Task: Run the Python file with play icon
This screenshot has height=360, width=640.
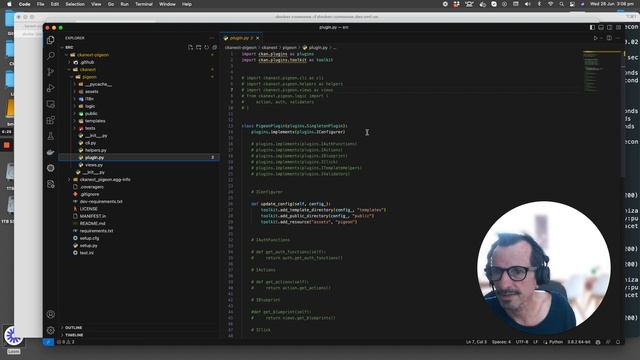Action: (596, 38)
